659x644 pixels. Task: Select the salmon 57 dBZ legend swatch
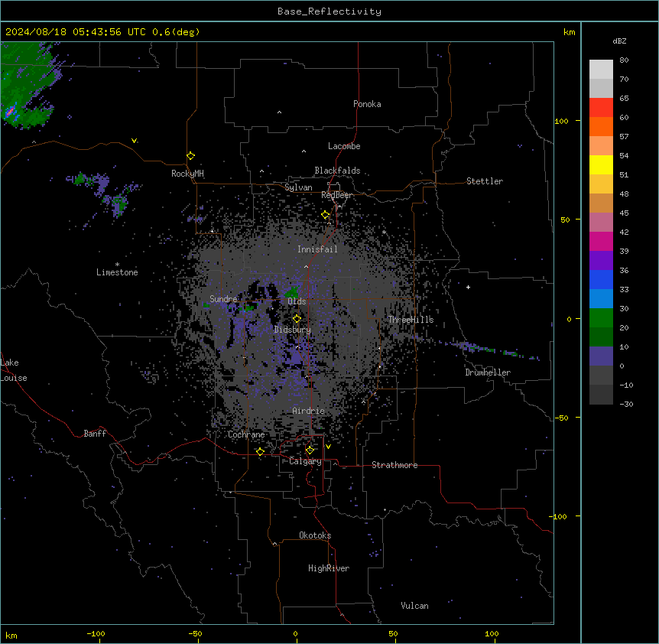(x=601, y=146)
